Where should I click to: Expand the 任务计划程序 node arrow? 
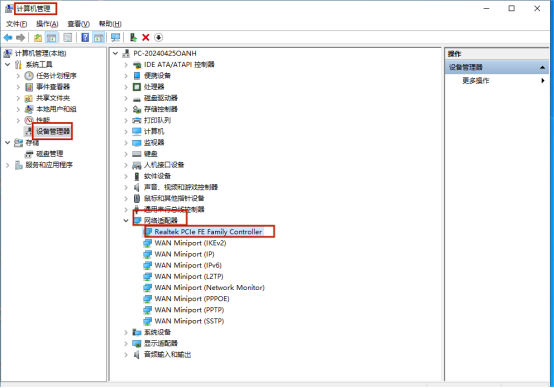pyautogui.click(x=18, y=76)
